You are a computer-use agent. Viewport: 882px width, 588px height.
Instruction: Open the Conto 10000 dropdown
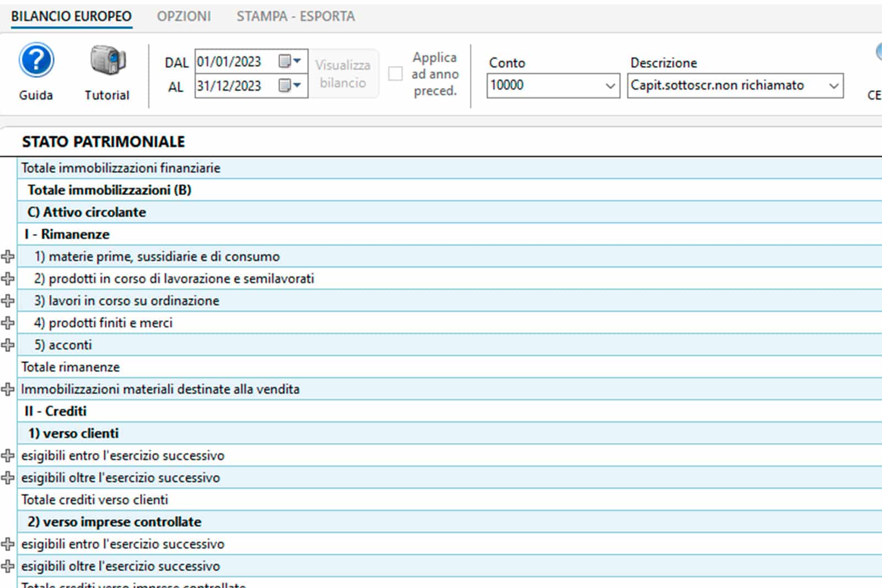click(x=610, y=86)
